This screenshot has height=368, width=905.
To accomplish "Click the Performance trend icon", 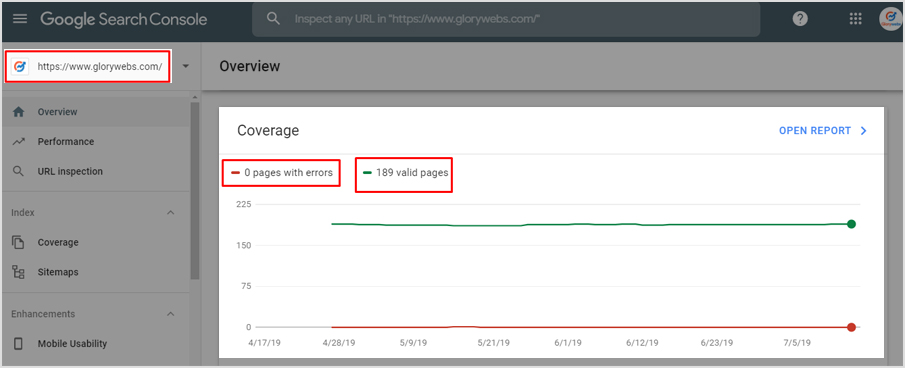I will point(18,142).
